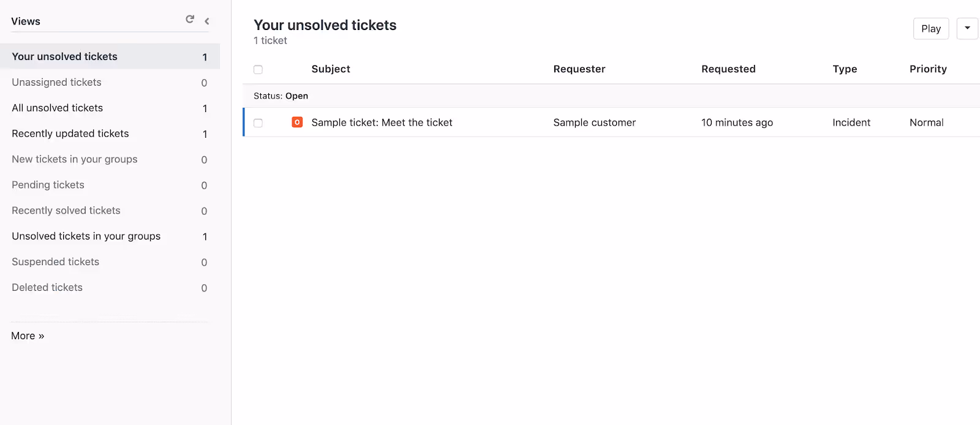View All unsolved tickets
This screenshot has height=425, width=980.
tap(57, 108)
